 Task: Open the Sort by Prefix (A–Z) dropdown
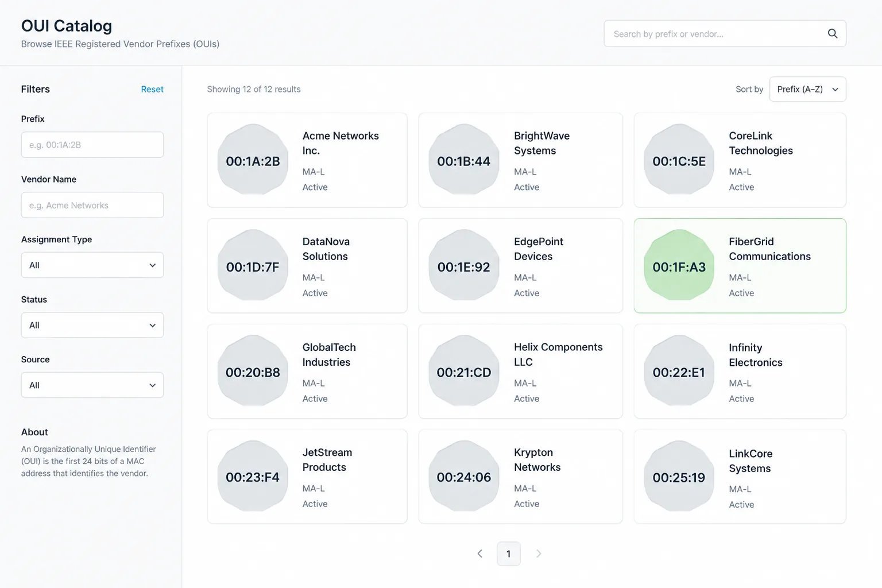point(807,89)
